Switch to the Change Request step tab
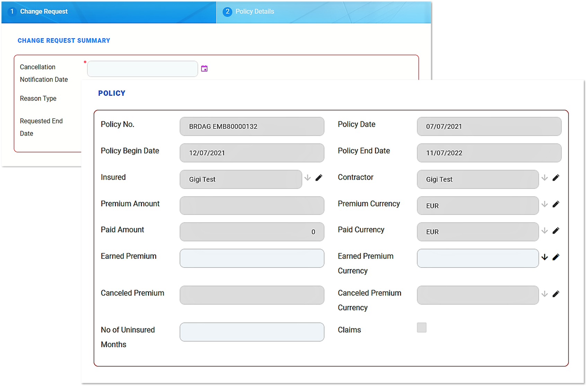The height and width of the screenshot is (387, 588). click(x=44, y=11)
